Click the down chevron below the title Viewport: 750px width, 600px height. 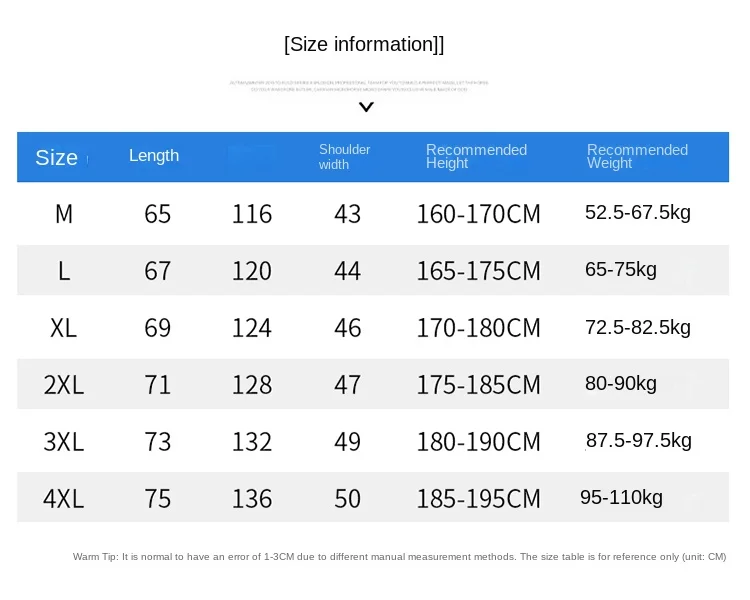tap(366, 107)
